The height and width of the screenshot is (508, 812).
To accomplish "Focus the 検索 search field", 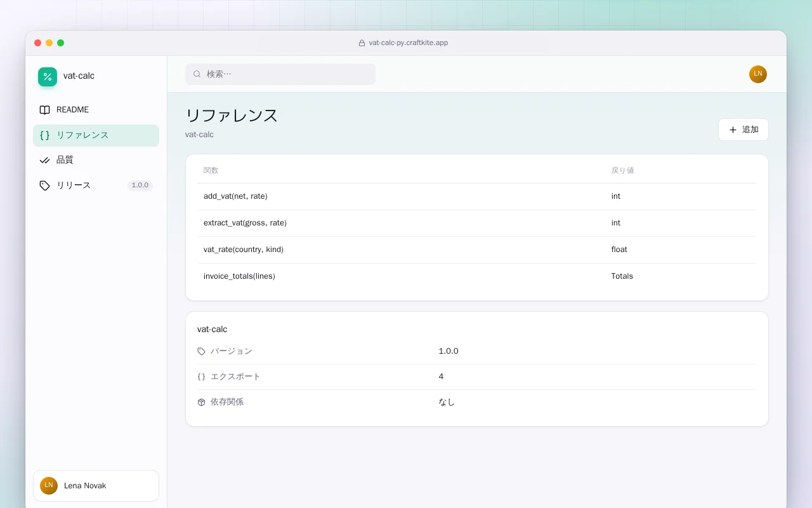I will coord(280,74).
